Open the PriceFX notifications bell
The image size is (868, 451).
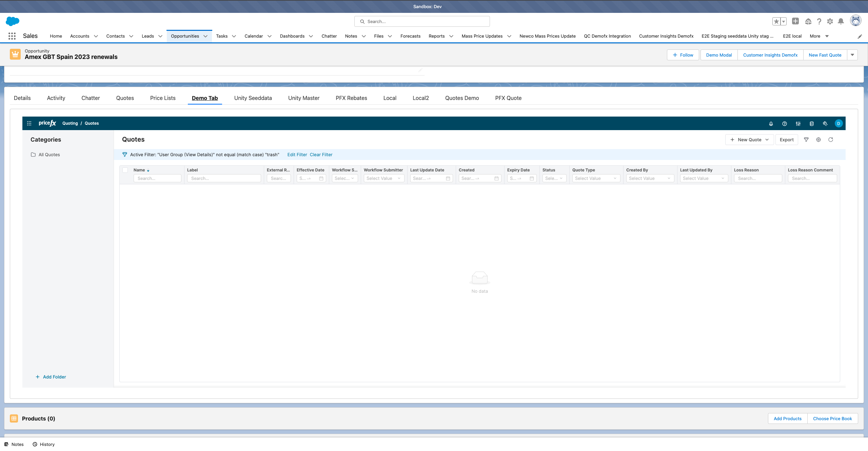[x=771, y=123]
